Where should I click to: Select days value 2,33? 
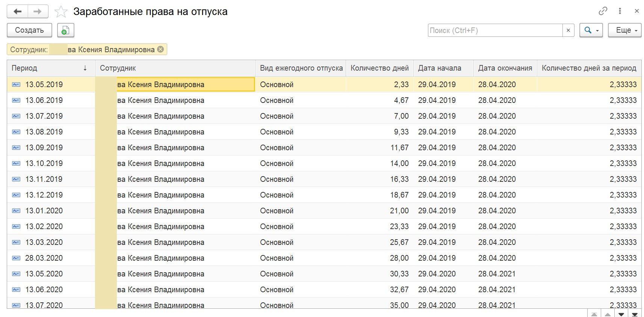point(401,85)
